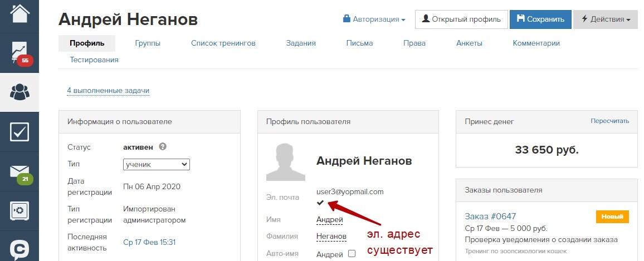This screenshot has height=261, width=644.
Task: Click the user avatar placeholder image
Action: pyautogui.click(x=285, y=162)
